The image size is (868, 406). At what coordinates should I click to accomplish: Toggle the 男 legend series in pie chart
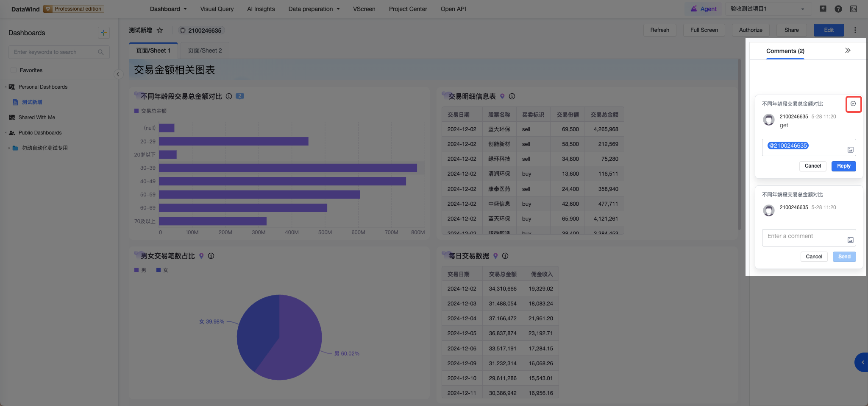tap(140, 270)
